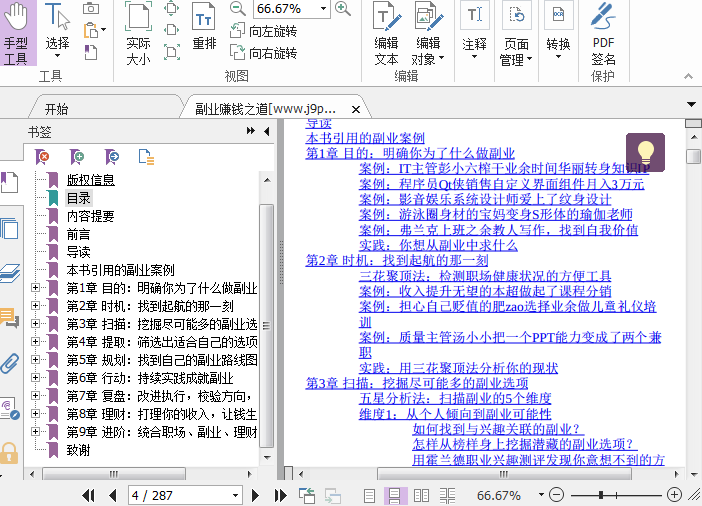The height and width of the screenshot is (506, 702).
Task: Select the 致谢 bookmark
Action: pos(78,450)
